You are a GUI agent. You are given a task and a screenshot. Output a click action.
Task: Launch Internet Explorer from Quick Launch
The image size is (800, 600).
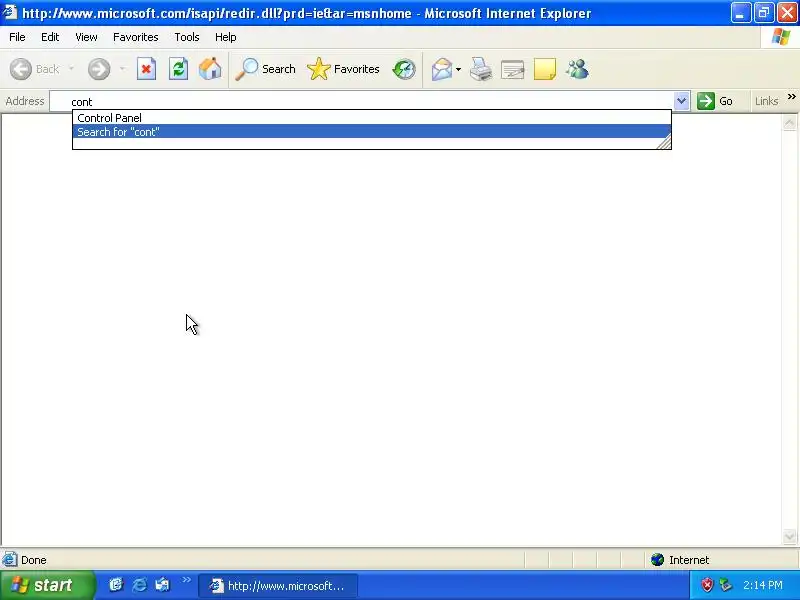pos(139,585)
